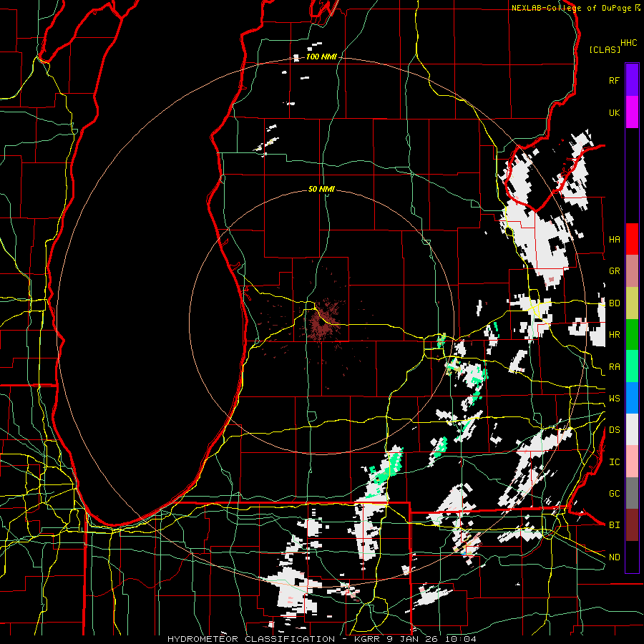644x644 pixels.
Task: Click the WS legend label
Action: (615, 399)
